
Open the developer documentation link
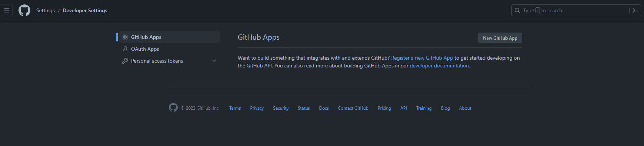(x=439, y=66)
